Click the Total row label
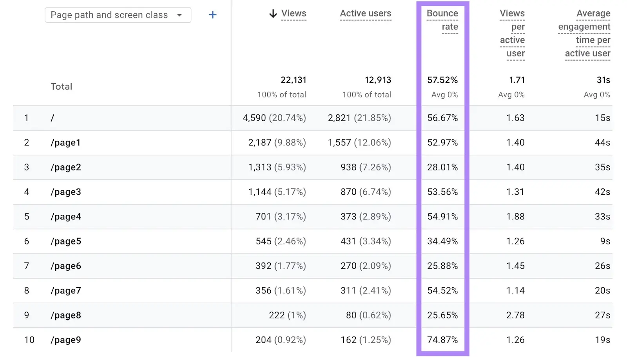Screen dimensions: 627x364 [62, 87]
